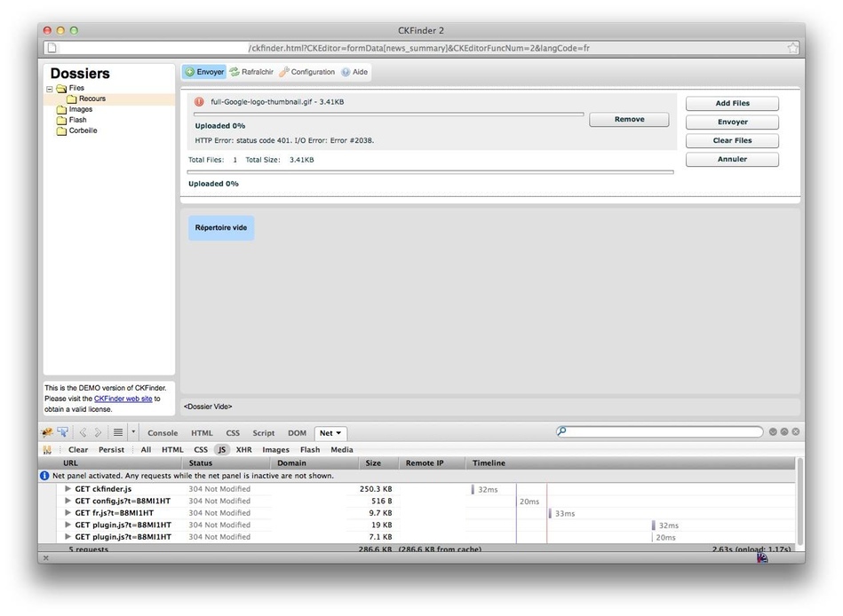The image size is (843, 616).
Task: Open the Flash folder
Action: point(77,121)
